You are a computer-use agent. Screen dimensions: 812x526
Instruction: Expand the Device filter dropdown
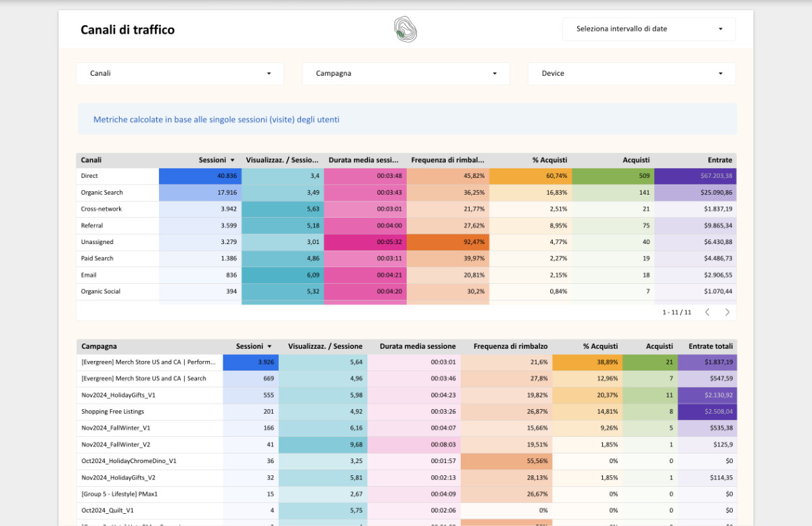click(631, 74)
